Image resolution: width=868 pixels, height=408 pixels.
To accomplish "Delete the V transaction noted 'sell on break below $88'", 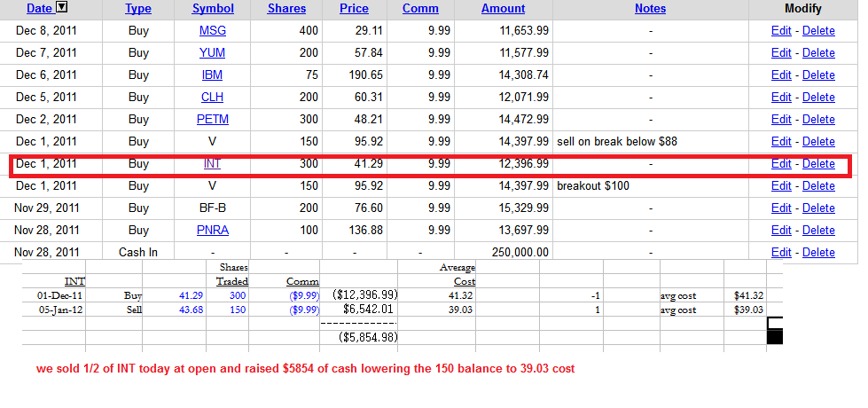I will 818,142.
